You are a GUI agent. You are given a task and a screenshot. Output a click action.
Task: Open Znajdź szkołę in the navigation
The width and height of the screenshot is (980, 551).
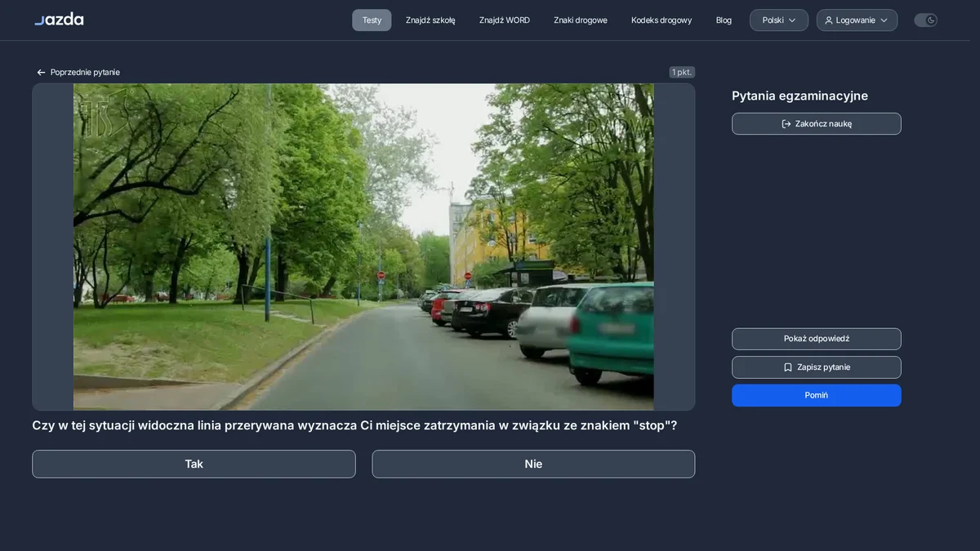(x=430, y=20)
